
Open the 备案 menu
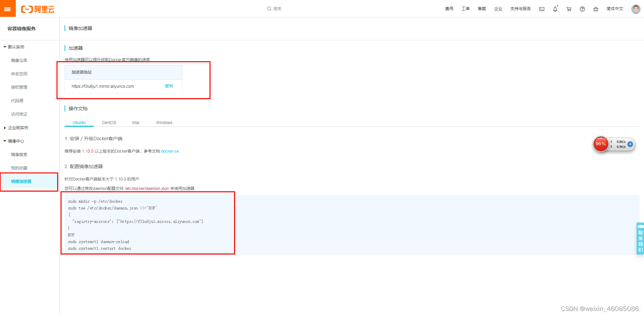tap(482, 9)
